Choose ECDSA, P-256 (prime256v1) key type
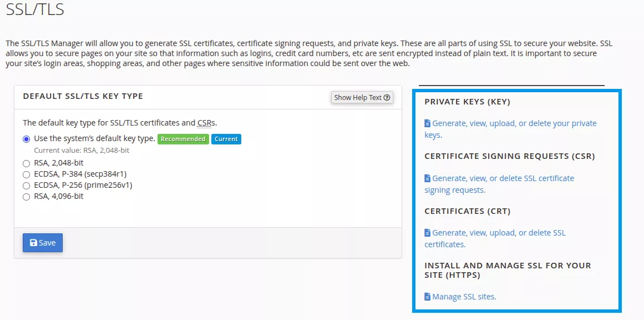Viewport: 644px width, 320px height. [x=27, y=186]
